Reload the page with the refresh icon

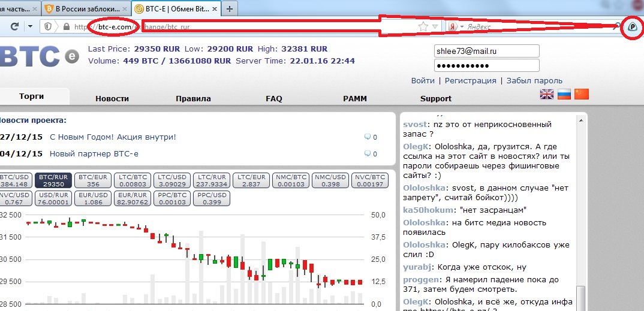(x=15, y=27)
